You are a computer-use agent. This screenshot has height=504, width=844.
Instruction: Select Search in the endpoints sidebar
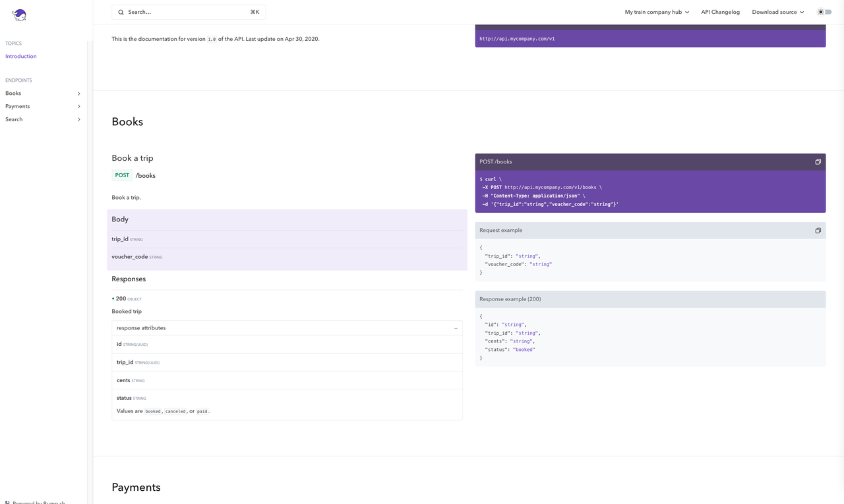[x=14, y=120]
